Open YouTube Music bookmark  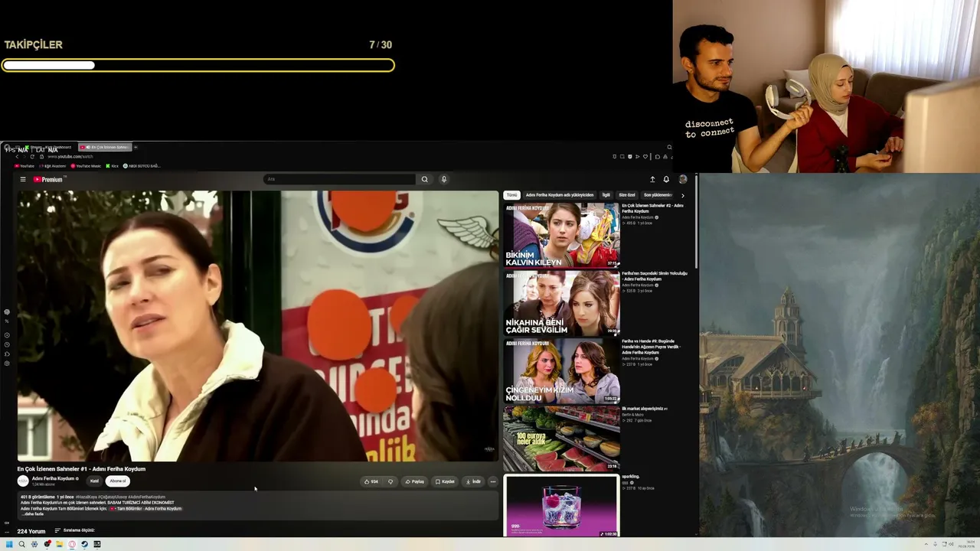[x=86, y=166]
